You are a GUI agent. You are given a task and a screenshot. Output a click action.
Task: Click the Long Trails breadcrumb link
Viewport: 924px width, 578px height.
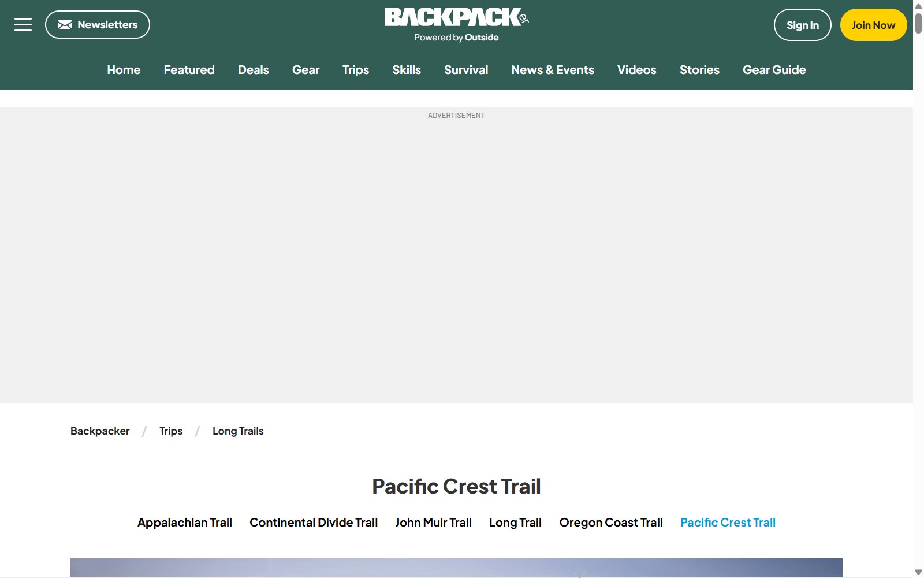point(238,431)
